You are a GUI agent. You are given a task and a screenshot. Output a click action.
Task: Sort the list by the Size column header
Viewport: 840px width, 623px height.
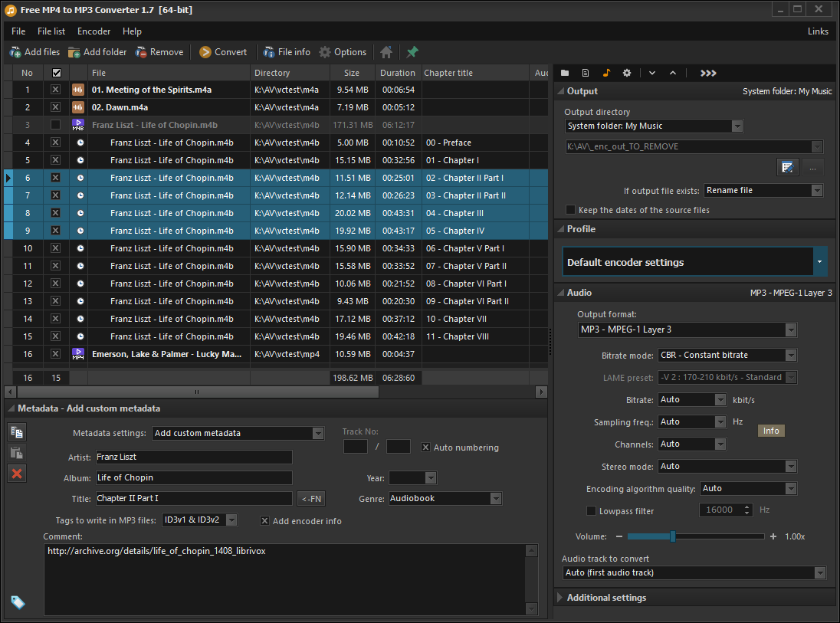(x=352, y=73)
